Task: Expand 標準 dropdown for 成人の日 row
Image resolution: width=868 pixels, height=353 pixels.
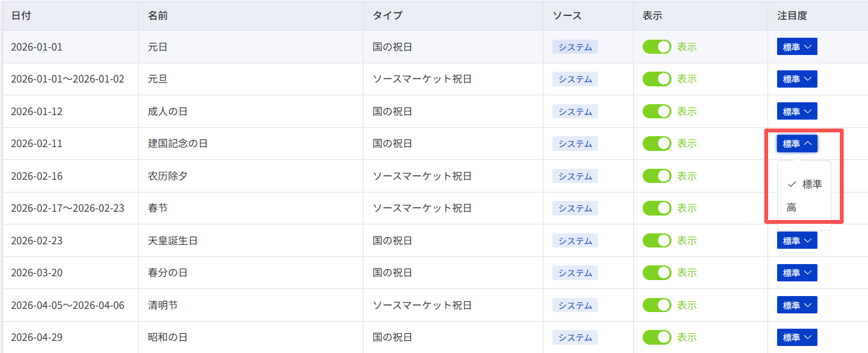Action: coord(797,111)
